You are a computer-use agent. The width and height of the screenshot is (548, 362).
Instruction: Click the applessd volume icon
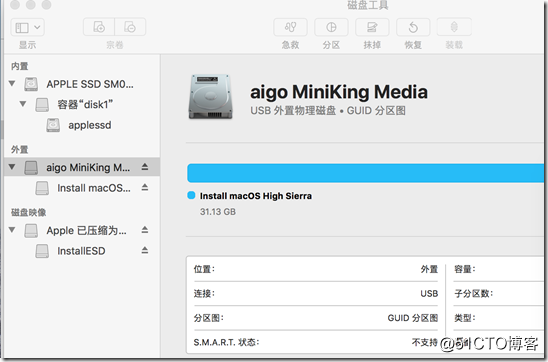pos(53,125)
